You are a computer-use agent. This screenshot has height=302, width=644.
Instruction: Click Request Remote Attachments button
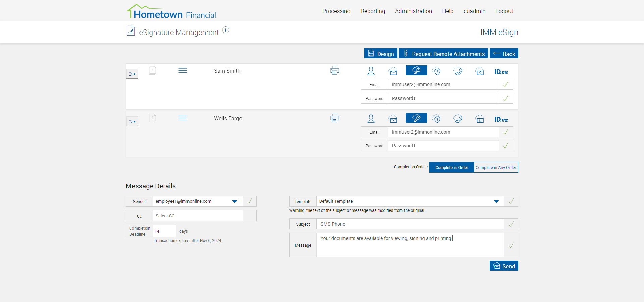pos(443,54)
